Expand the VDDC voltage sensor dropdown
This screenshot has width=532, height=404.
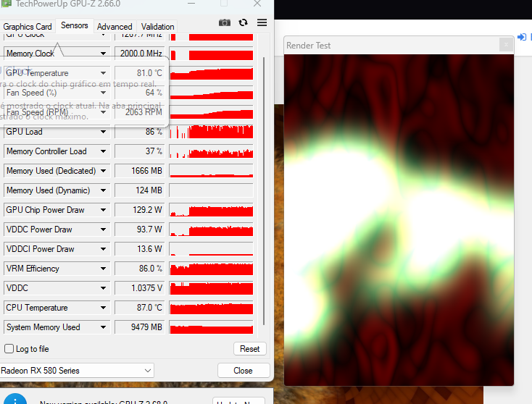click(103, 288)
